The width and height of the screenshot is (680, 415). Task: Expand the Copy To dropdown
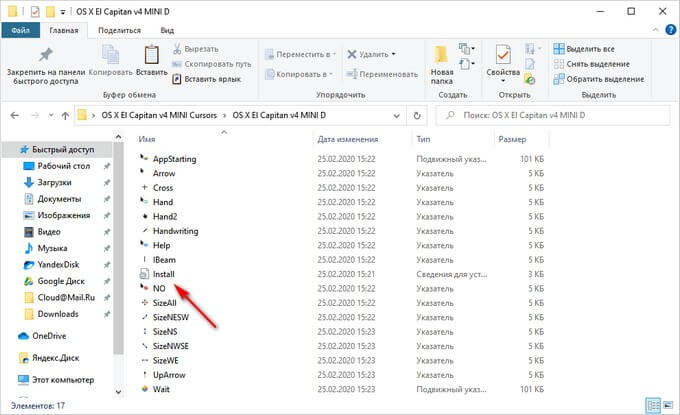click(300, 73)
